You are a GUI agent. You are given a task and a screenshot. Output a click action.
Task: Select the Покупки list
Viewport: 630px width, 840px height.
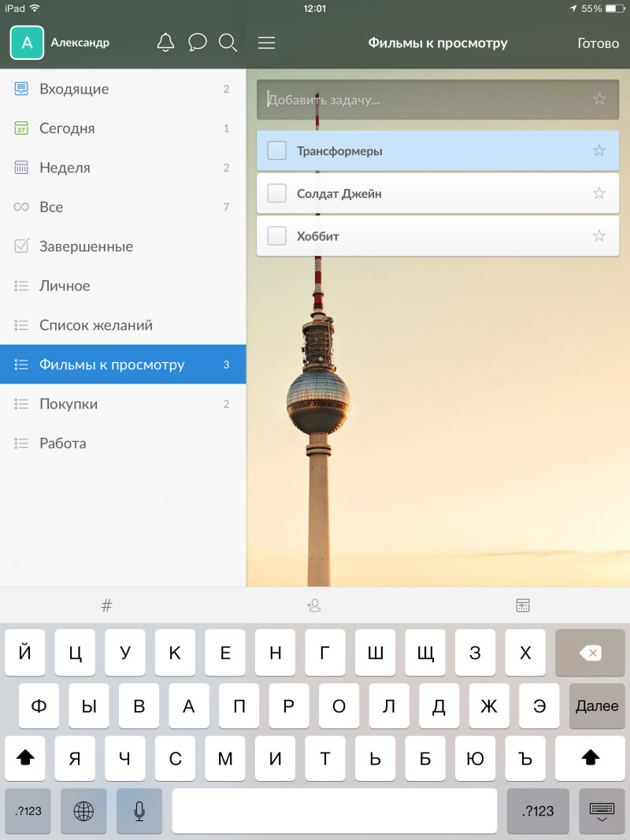click(x=69, y=404)
